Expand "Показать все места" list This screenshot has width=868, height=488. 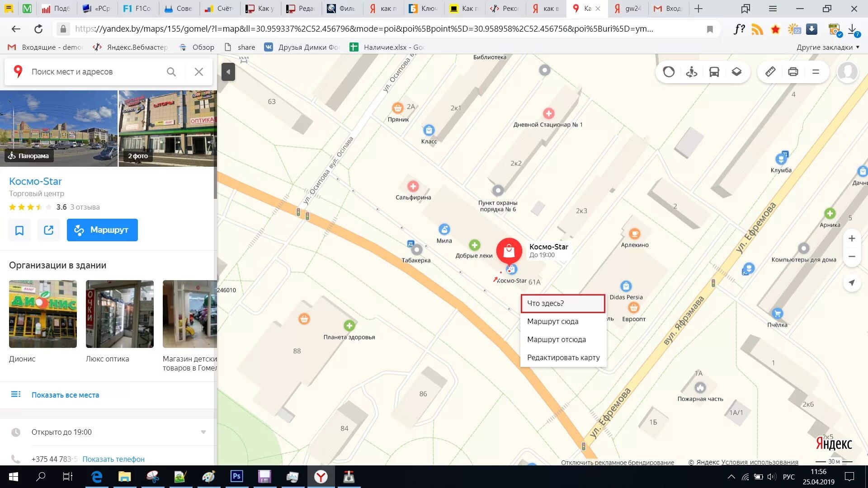(x=65, y=395)
